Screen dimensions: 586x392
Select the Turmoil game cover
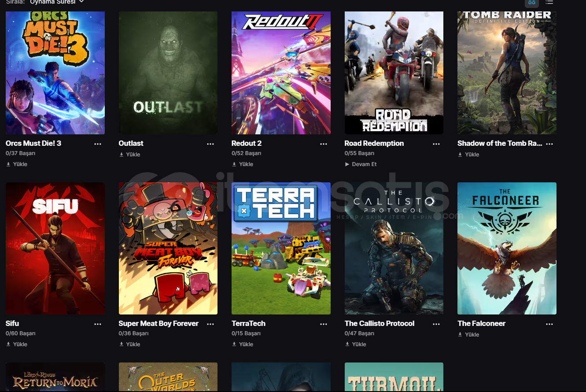[x=394, y=377]
